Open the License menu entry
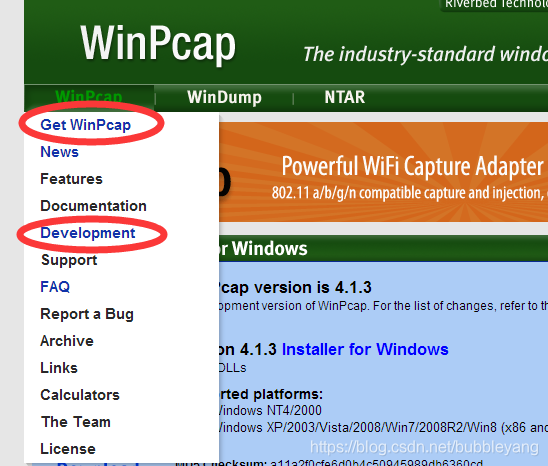This screenshot has height=466, width=548. pos(68,449)
